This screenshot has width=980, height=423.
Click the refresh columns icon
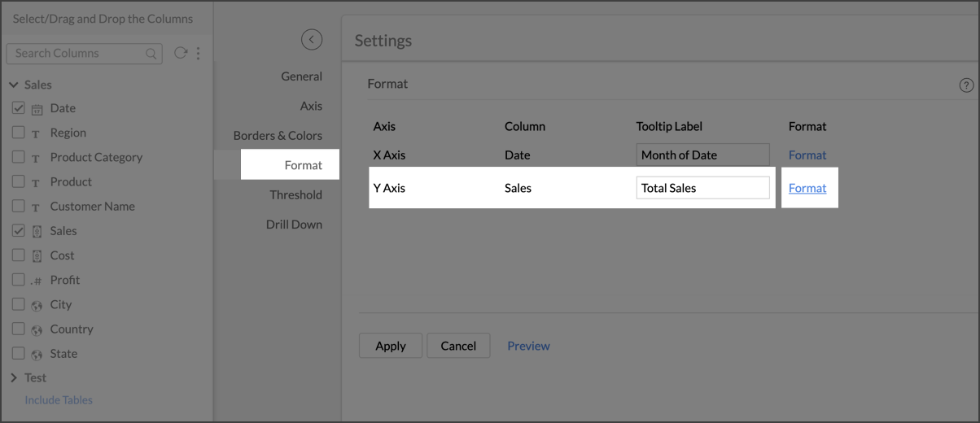[x=180, y=54]
